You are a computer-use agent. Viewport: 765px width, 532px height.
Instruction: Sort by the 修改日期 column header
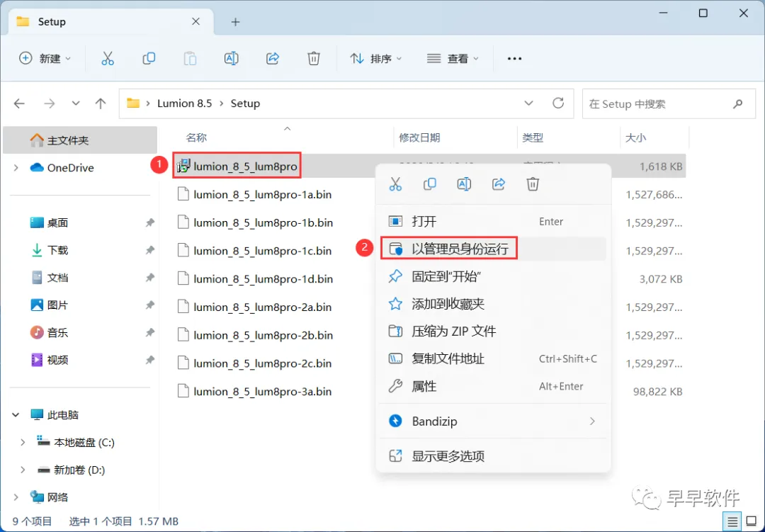[x=419, y=137]
